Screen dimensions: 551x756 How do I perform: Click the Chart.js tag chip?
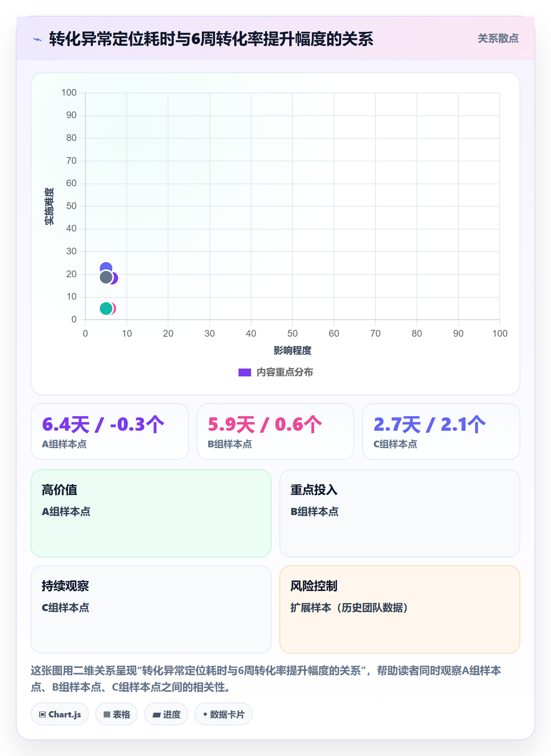tap(60, 714)
